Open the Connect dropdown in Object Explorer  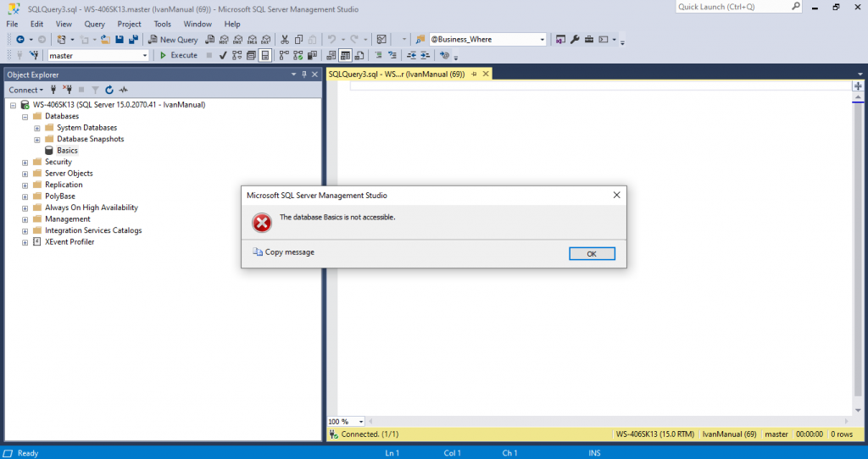click(25, 90)
